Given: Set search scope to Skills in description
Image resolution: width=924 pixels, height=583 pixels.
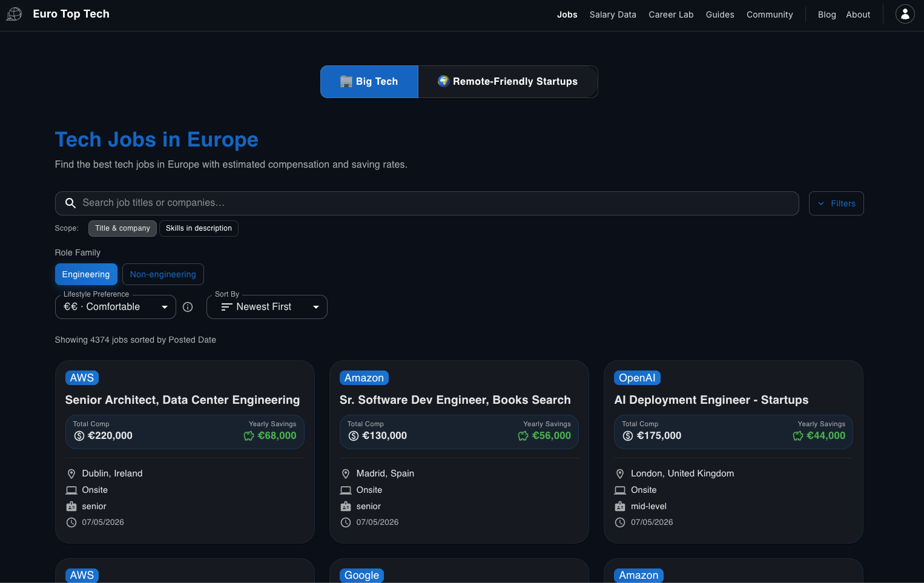Looking at the screenshot, I should point(199,228).
